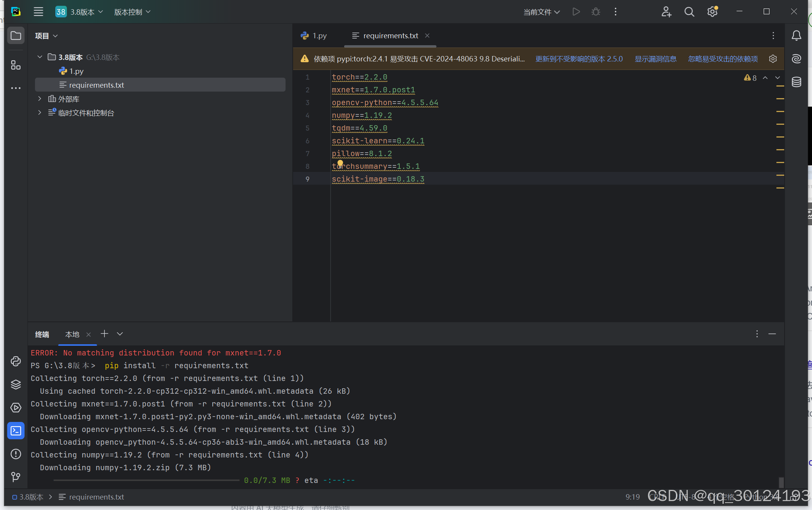Screen dimensions: 812x510
Task: Open Search Everywhere magnifier
Action: click(689, 12)
